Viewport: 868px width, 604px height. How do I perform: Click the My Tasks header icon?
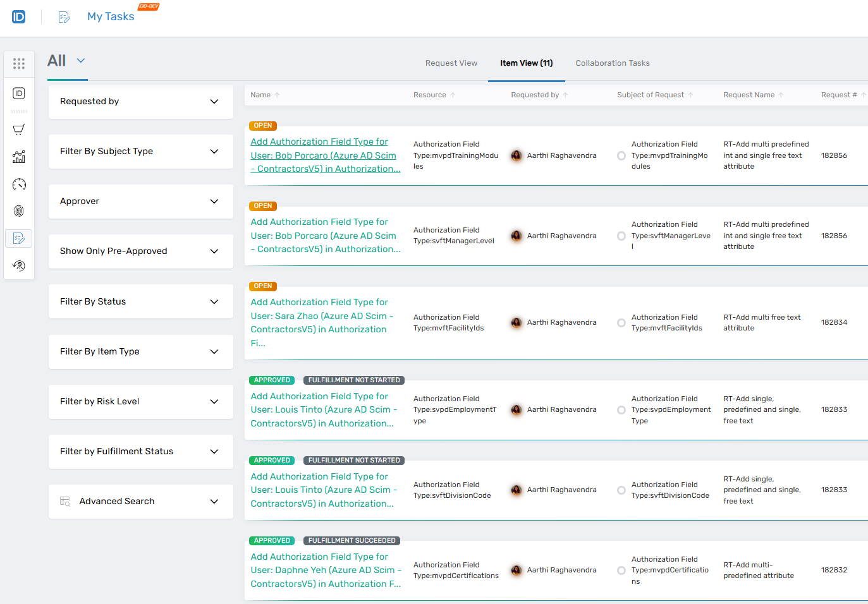pos(64,16)
